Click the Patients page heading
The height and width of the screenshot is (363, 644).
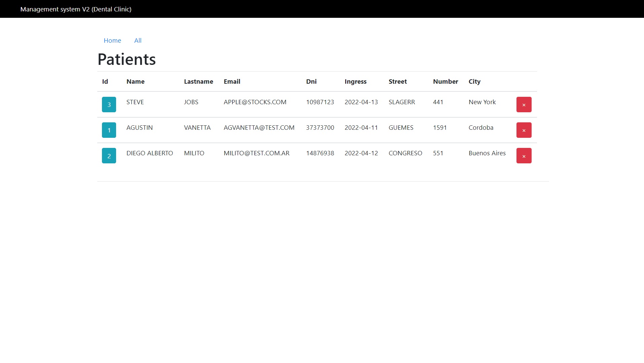coord(127,59)
